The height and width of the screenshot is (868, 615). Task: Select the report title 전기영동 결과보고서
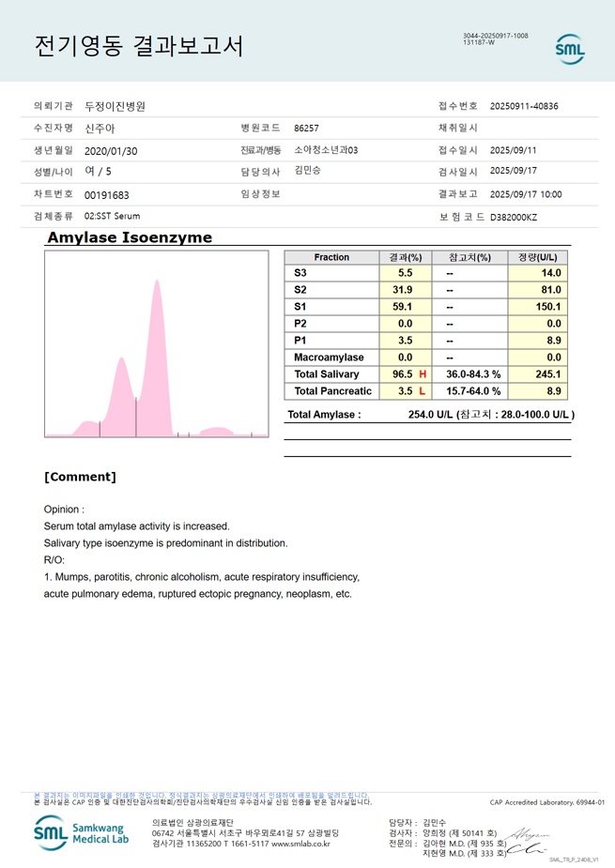tap(139, 45)
